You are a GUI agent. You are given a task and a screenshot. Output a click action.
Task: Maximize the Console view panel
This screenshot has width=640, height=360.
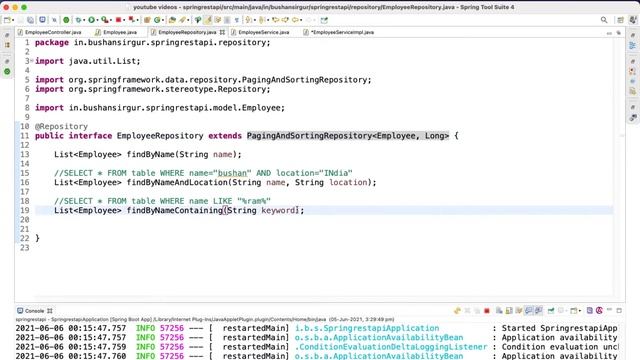tap(619, 311)
